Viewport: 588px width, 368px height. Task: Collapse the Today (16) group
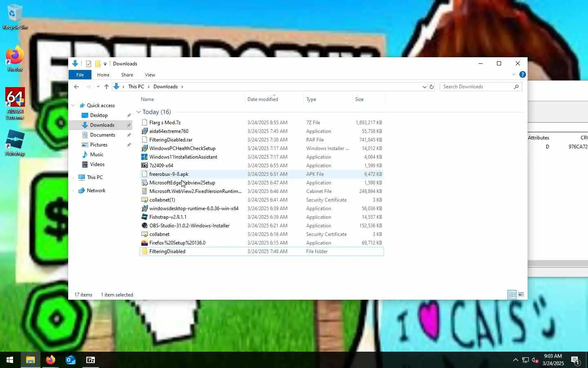coord(138,112)
